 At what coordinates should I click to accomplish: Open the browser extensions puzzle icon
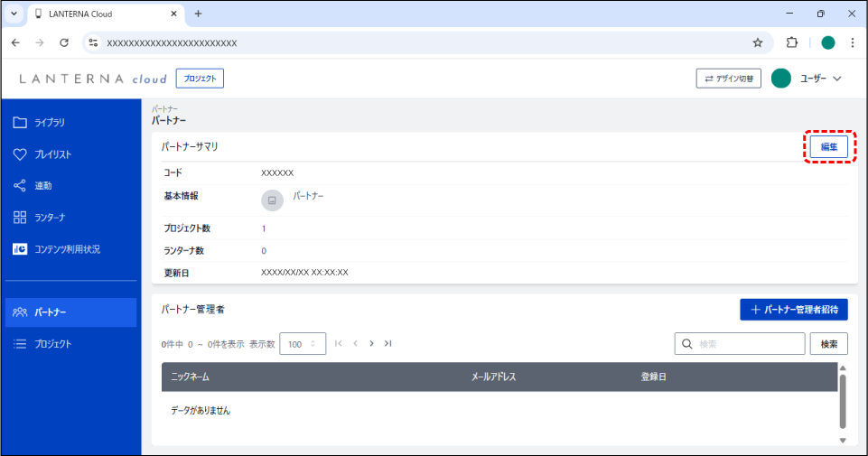pyautogui.click(x=792, y=42)
